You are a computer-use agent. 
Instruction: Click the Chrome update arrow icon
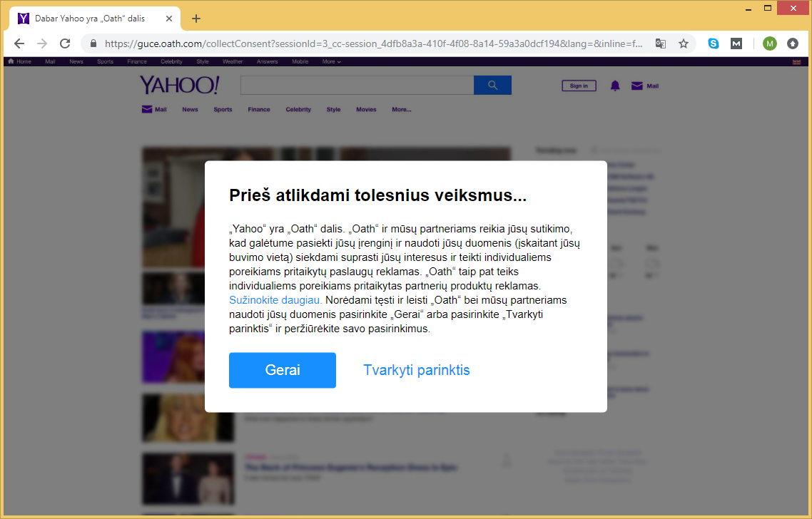[x=792, y=43]
